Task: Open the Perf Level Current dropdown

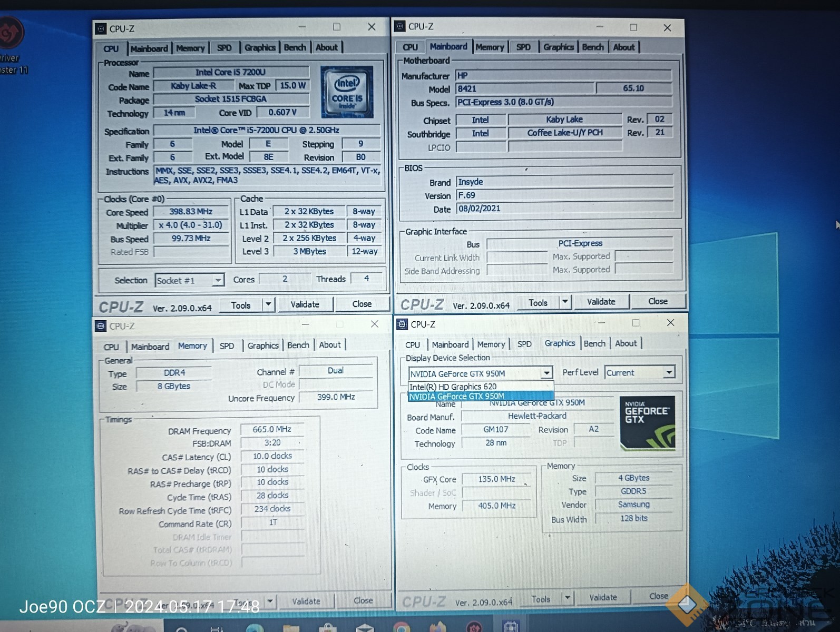Action: pyautogui.click(x=669, y=372)
